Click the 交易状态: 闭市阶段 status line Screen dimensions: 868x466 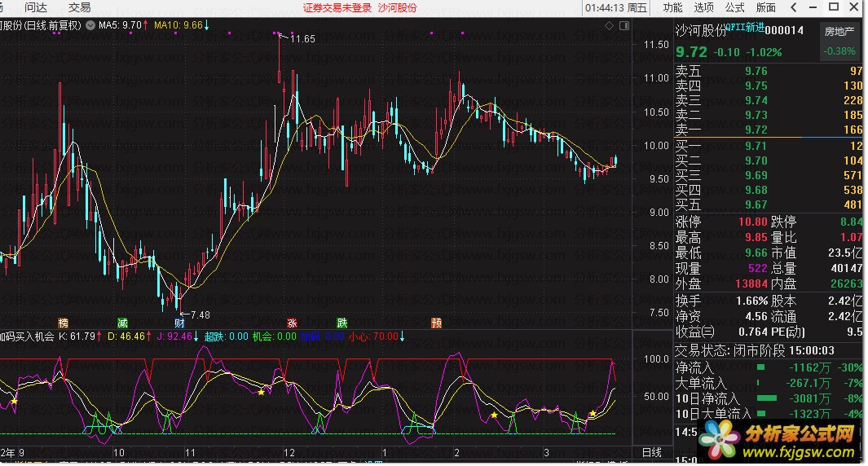click(x=755, y=351)
